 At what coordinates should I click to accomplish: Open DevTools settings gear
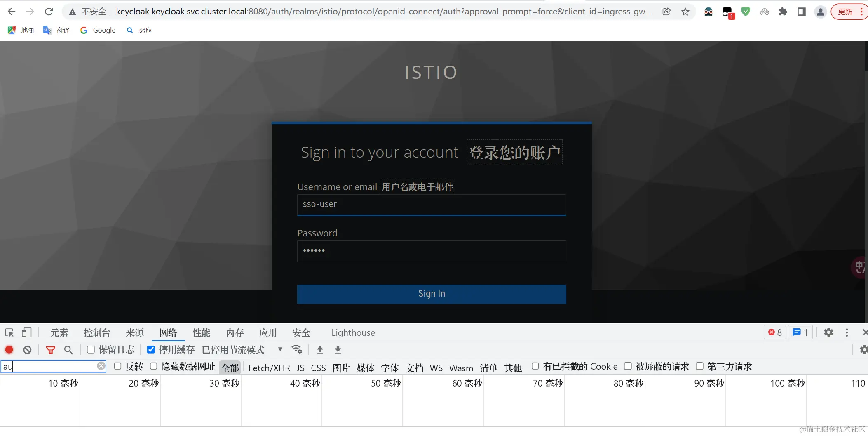(828, 332)
